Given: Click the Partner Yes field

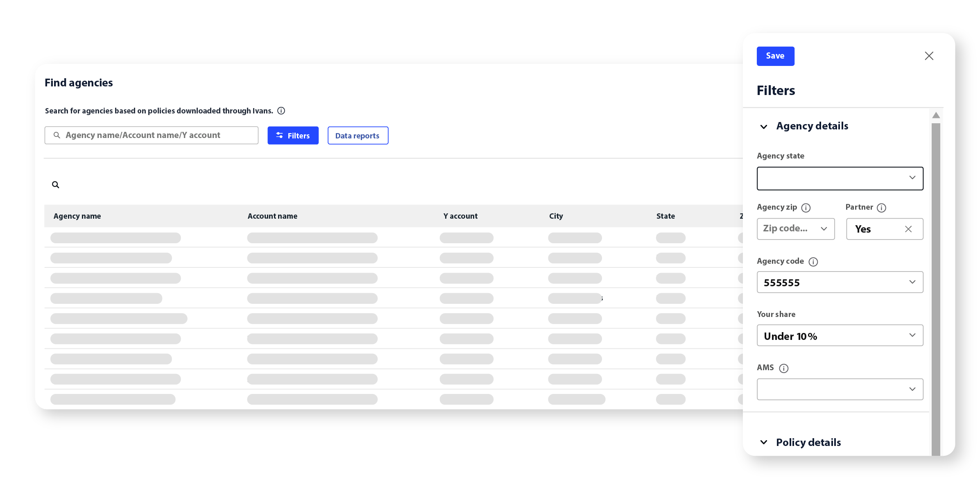Looking at the screenshot, I should 885,229.
